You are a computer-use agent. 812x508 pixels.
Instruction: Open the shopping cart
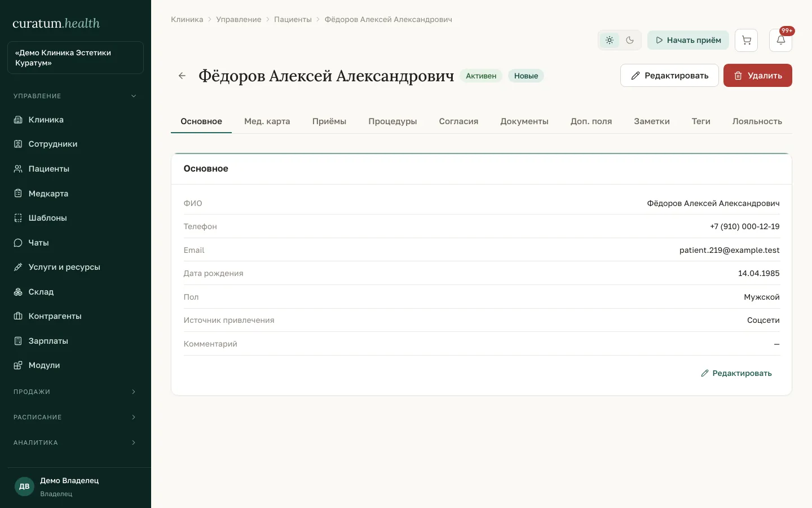[747, 40]
